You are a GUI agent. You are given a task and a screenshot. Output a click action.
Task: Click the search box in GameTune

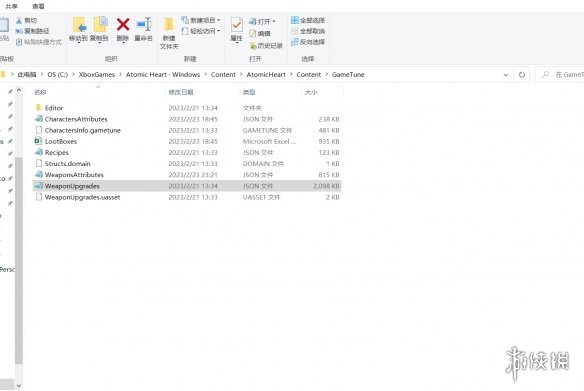pyautogui.click(x=559, y=74)
